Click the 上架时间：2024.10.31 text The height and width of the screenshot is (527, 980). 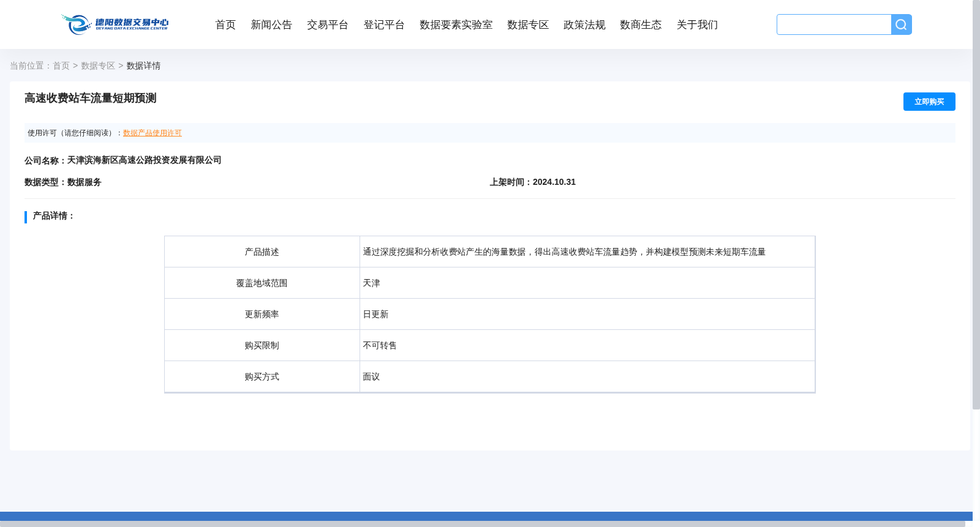533,182
